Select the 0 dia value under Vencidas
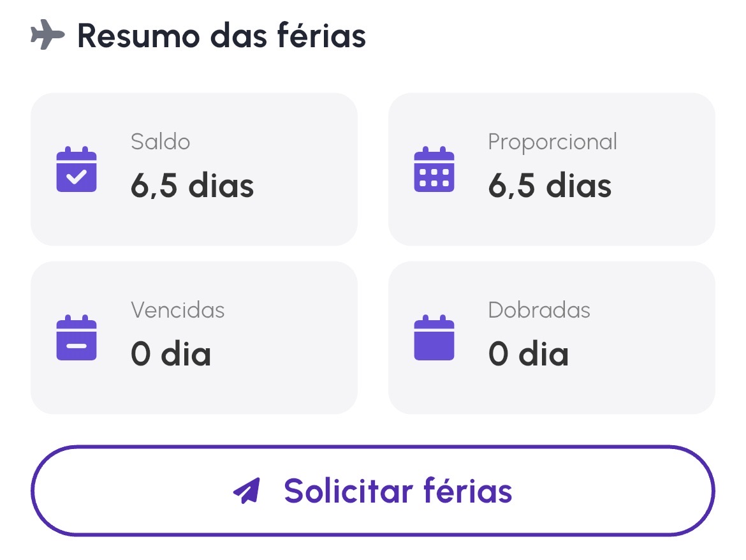Screen dimensions: 746x560 [171, 355]
